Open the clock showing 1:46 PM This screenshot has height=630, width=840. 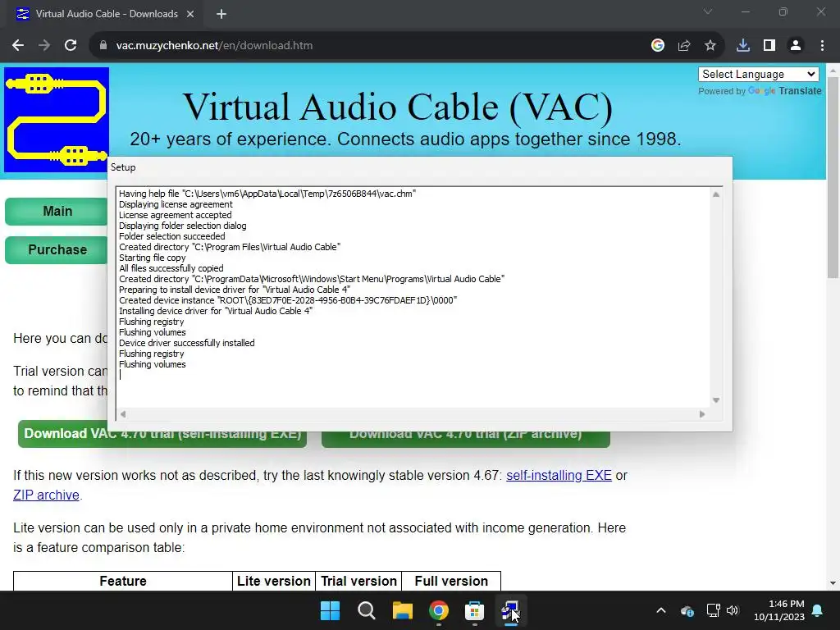coord(779,610)
